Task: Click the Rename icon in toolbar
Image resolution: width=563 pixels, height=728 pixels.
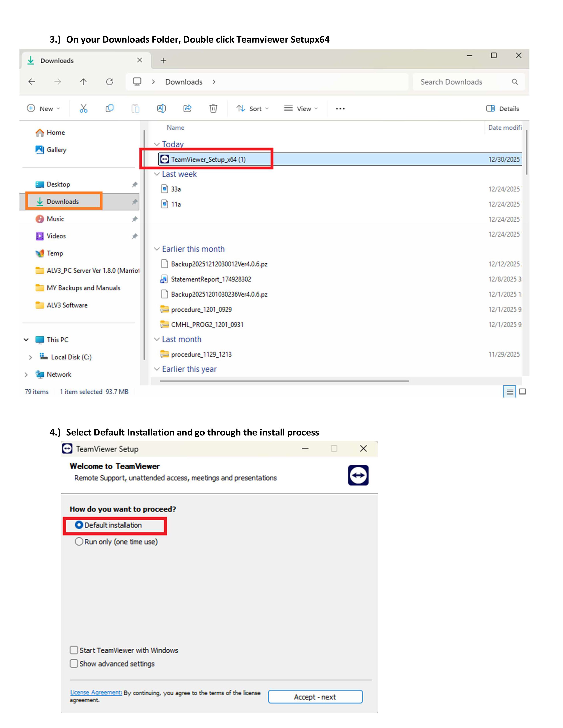Action: click(161, 108)
